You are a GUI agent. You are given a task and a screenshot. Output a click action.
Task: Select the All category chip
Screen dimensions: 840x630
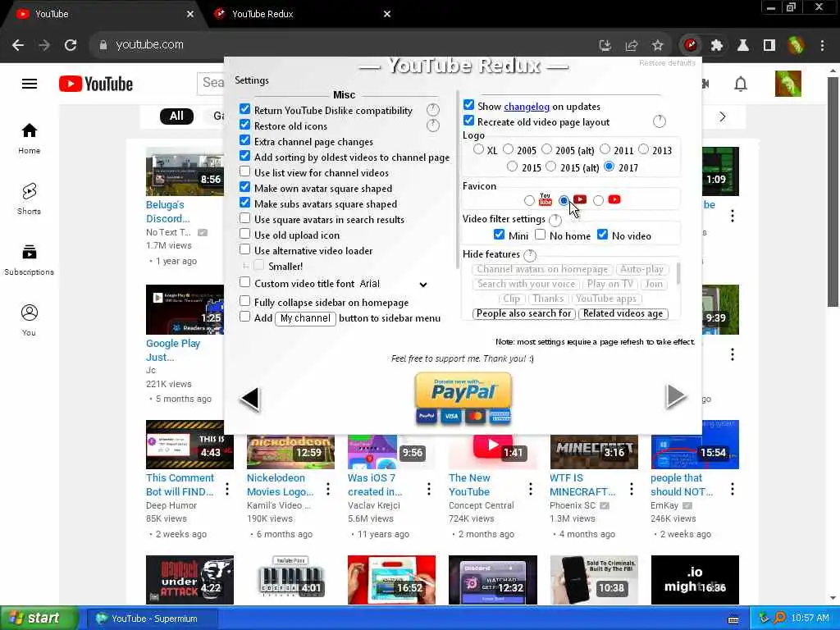[177, 116]
